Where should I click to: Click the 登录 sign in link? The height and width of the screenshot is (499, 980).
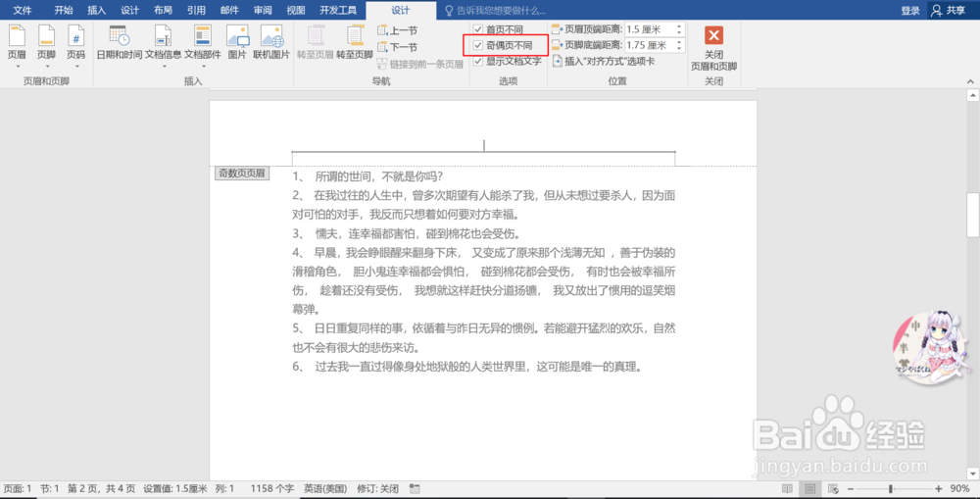(x=910, y=10)
